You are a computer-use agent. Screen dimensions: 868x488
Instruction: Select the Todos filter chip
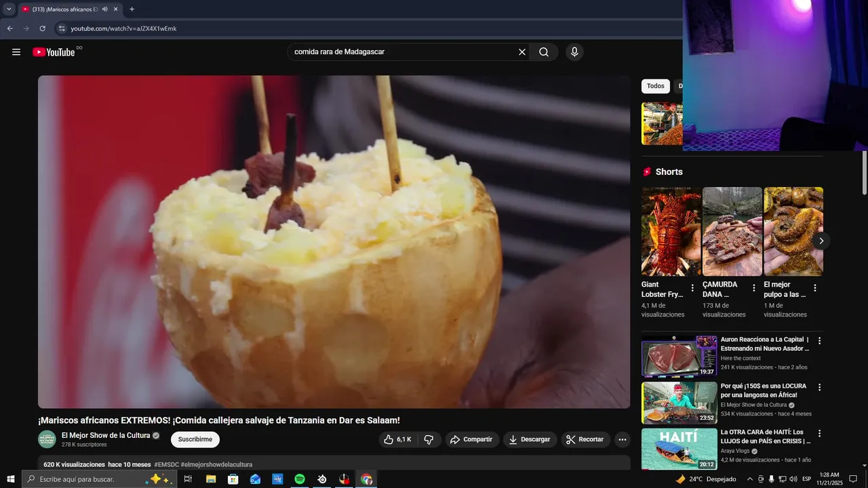656,86
